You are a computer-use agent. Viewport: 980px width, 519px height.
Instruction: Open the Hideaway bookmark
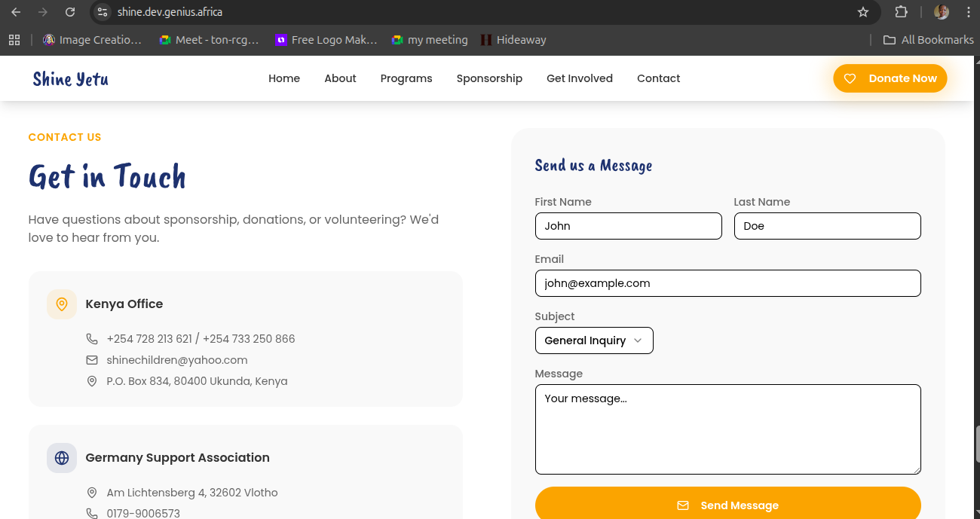(x=513, y=40)
